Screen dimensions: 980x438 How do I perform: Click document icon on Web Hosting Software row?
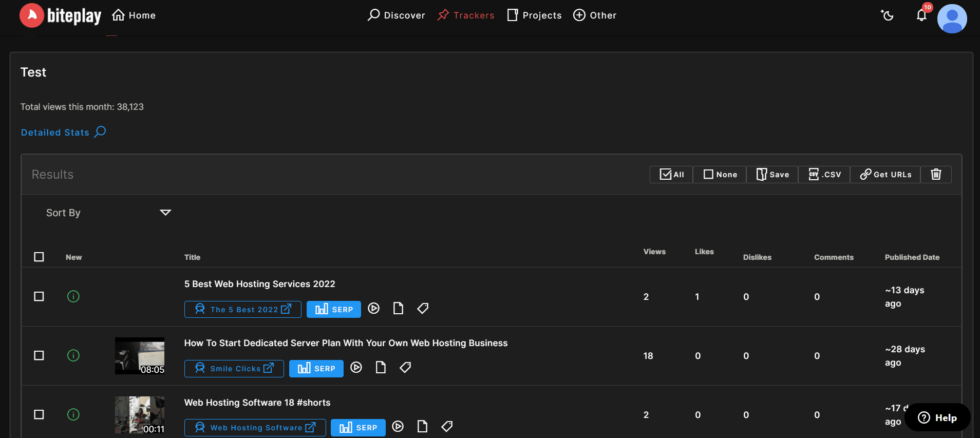tap(422, 427)
